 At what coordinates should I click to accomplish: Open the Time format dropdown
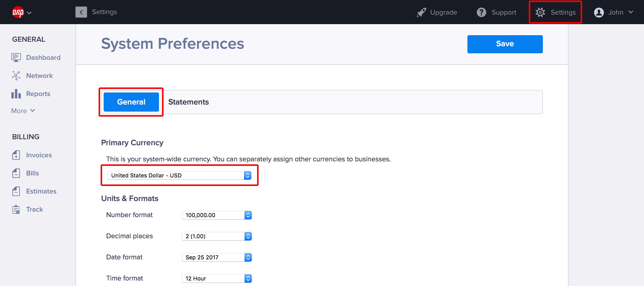217,278
